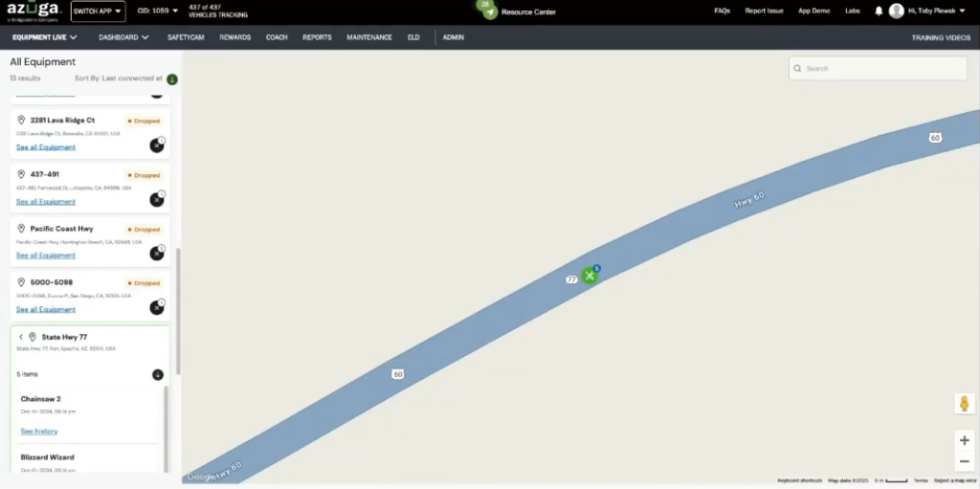The image size is (980, 489).
Task: Click the Azuga logo
Action: (33, 11)
